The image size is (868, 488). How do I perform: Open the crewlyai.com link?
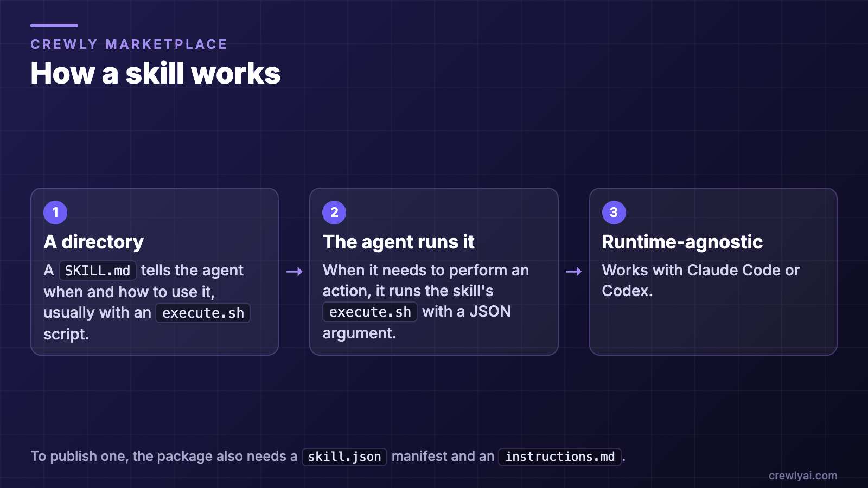point(803,476)
